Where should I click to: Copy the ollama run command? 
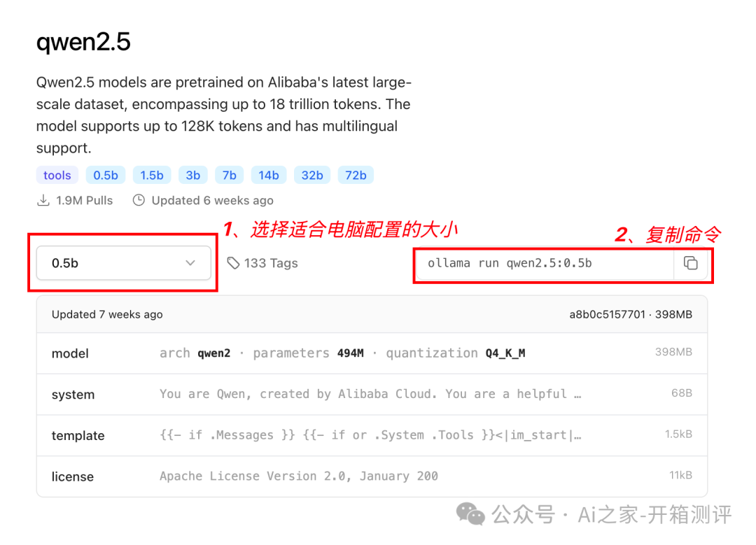tap(690, 263)
